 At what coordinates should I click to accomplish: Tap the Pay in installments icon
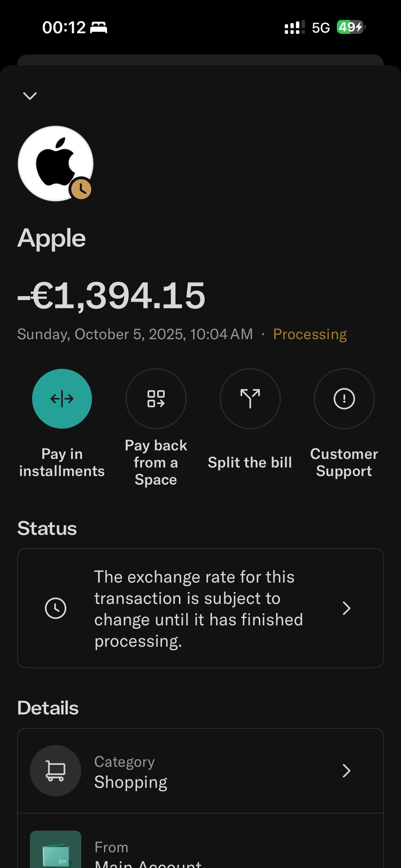coord(62,398)
